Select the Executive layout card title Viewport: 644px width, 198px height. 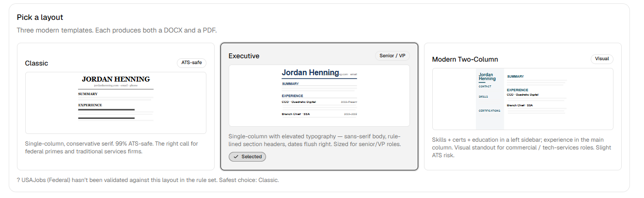coord(244,56)
